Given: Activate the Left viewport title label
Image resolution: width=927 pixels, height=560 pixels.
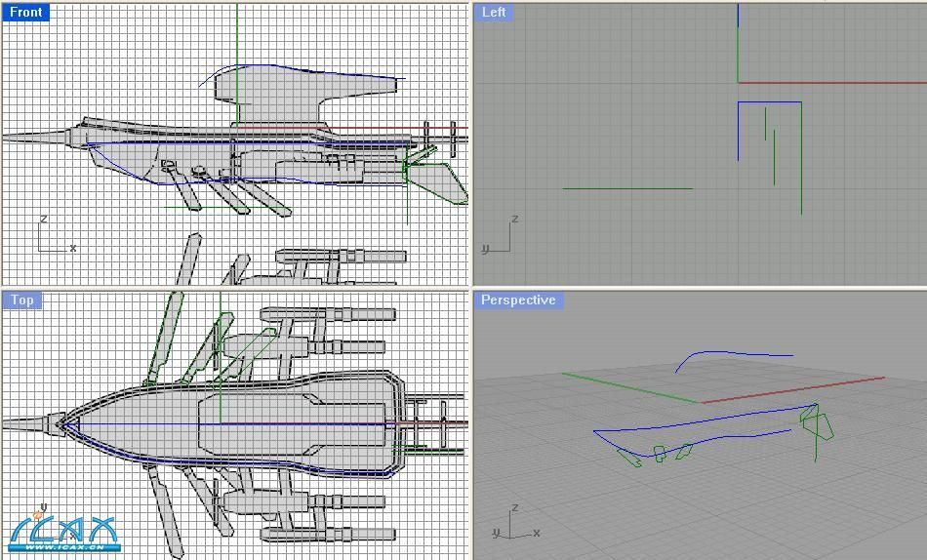Looking at the screenshot, I should point(494,13).
